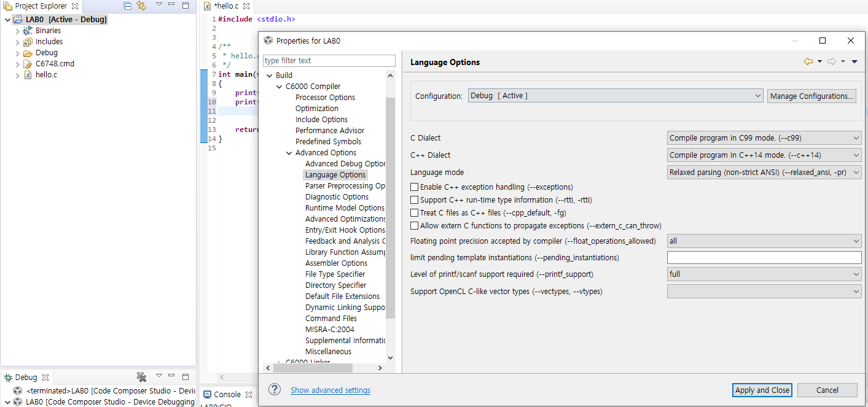
Task: Click the Binaries icon in Project Explorer
Action: [x=28, y=31]
